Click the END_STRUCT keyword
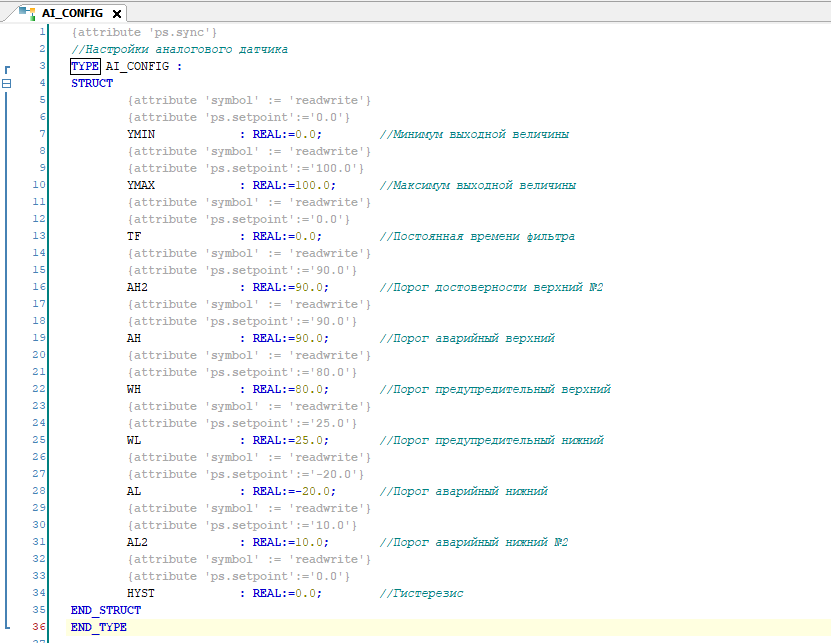 [x=105, y=610]
